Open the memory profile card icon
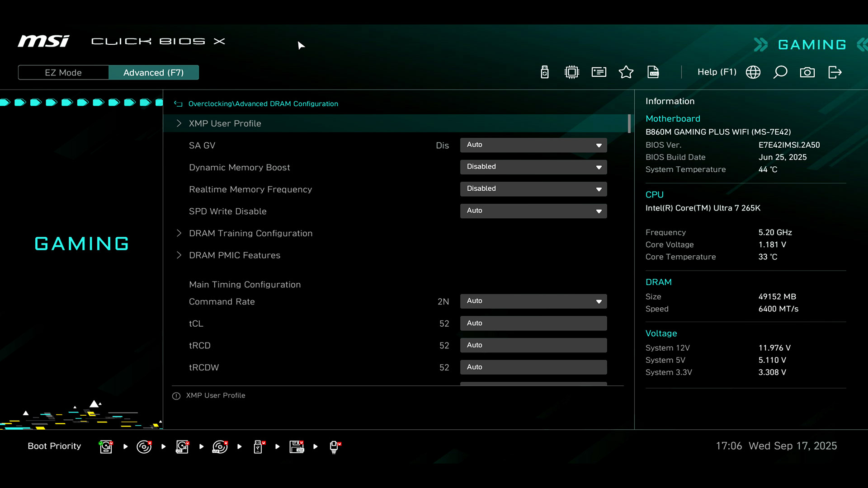This screenshot has width=868, height=488. [599, 72]
